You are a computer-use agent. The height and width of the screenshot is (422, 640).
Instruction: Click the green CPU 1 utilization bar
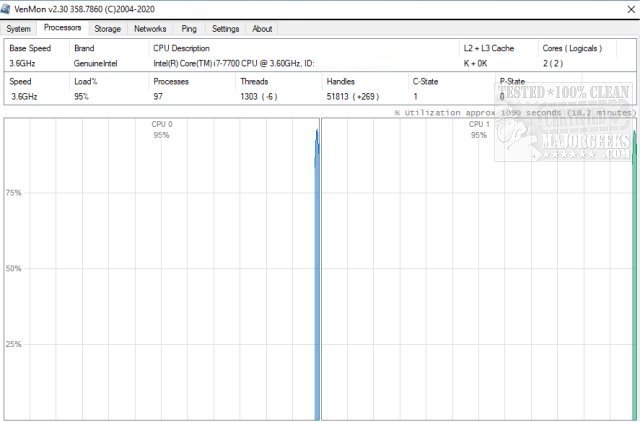tap(634, 275)
